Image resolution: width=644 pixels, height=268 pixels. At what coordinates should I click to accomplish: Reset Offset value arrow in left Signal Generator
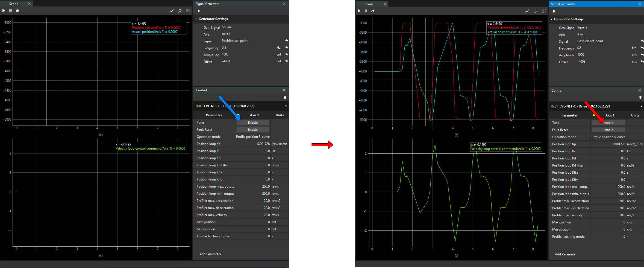(287, 61)
